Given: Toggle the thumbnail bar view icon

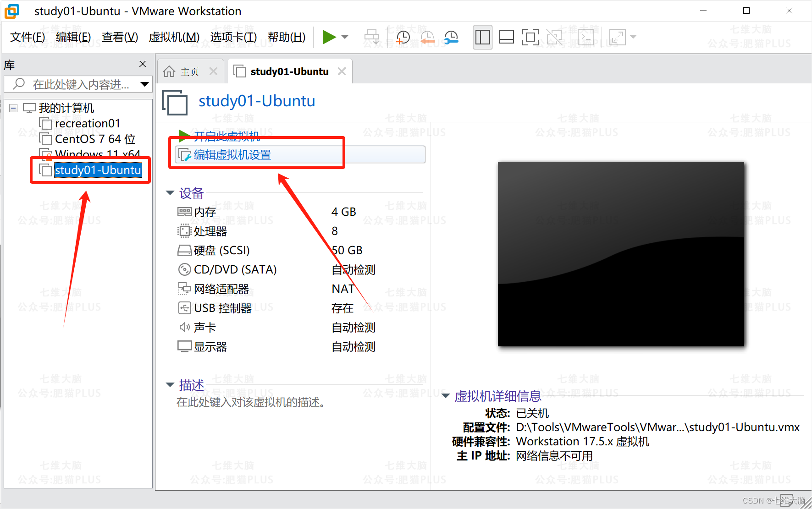Looking at the screenshot, I should point(506,37).
